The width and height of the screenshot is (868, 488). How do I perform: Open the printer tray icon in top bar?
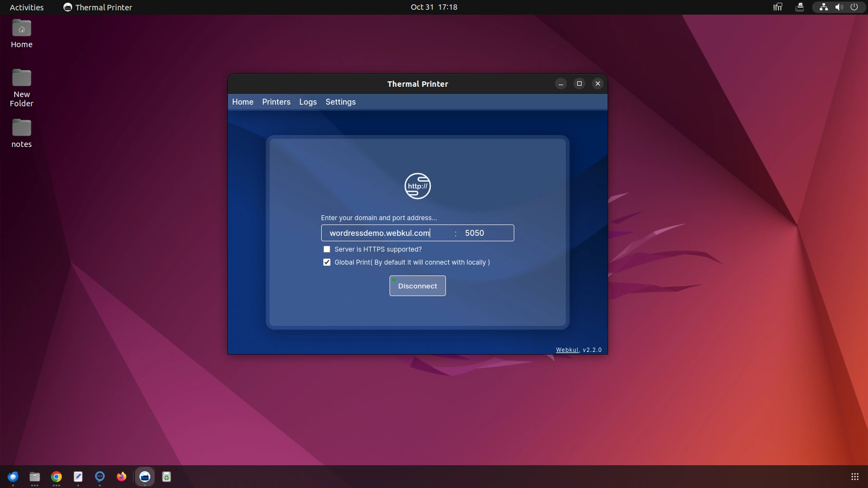[799, 7]
